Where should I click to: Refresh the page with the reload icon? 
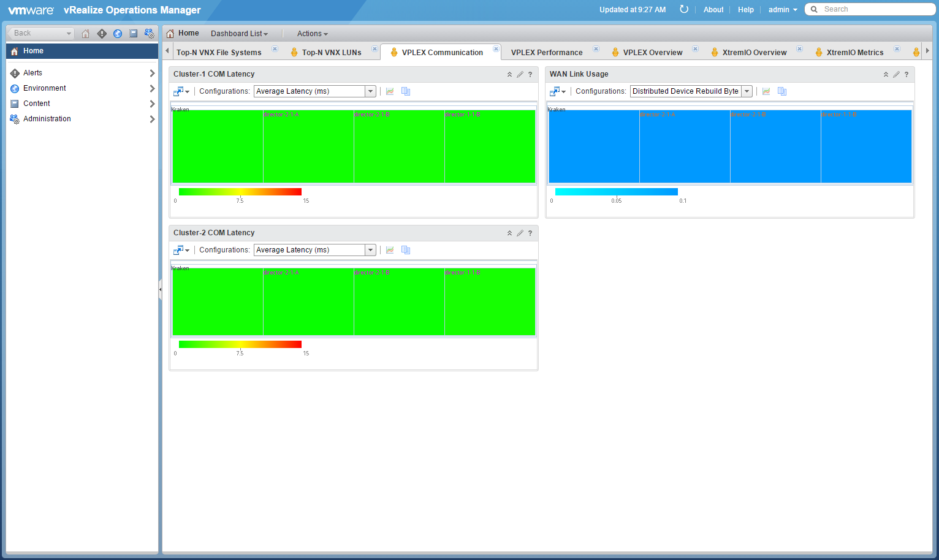point(684,9)
